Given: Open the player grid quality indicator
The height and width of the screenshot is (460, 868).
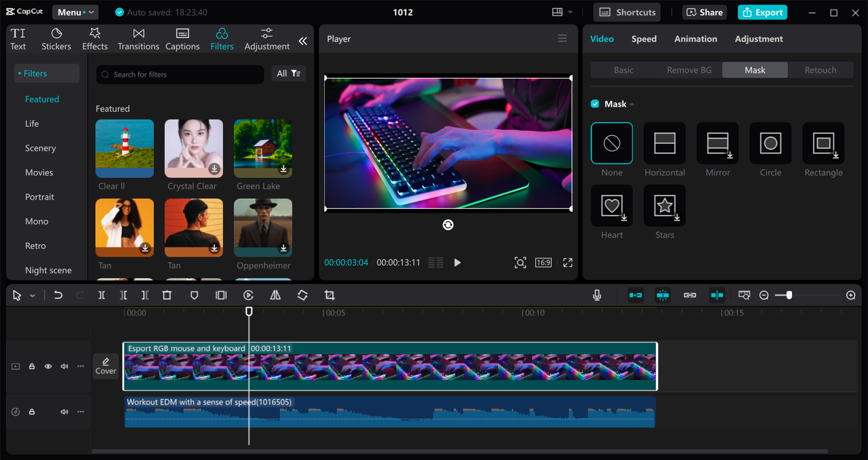Looking at the screenshot, I should (x=436, y=263).
